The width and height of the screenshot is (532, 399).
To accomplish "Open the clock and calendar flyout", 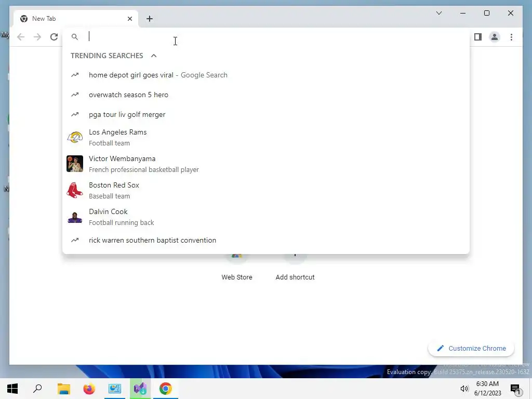I will (487, 389).
